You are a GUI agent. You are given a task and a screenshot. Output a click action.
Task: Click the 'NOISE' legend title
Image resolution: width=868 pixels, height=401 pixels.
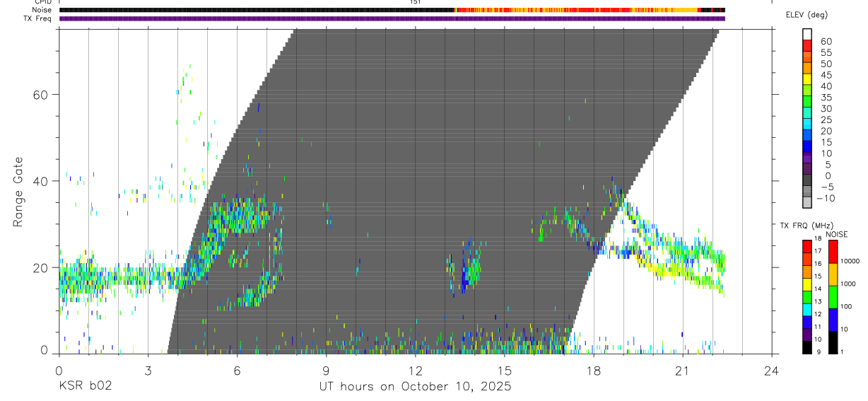pos(836,234)
